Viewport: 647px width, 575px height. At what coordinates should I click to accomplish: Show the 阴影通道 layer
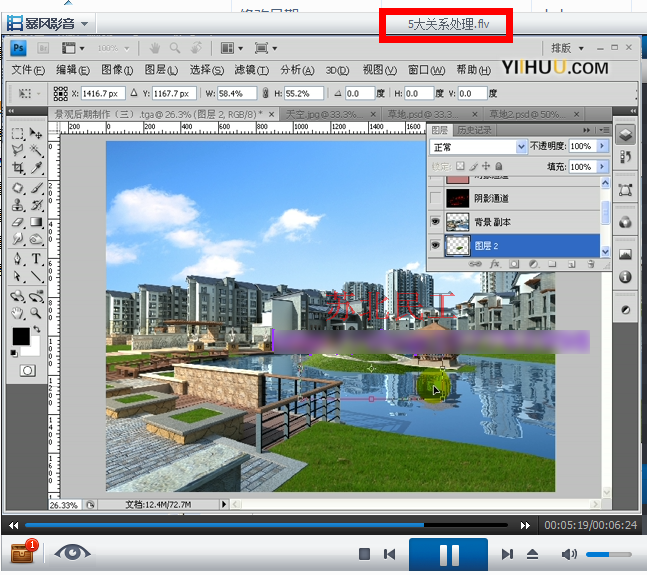[435, 198]
